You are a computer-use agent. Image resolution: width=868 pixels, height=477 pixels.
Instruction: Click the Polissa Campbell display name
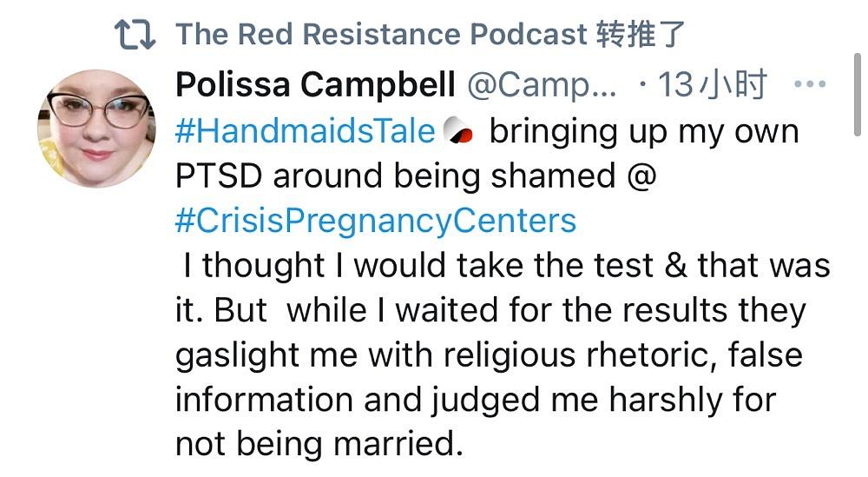click(x=315, y=85)
